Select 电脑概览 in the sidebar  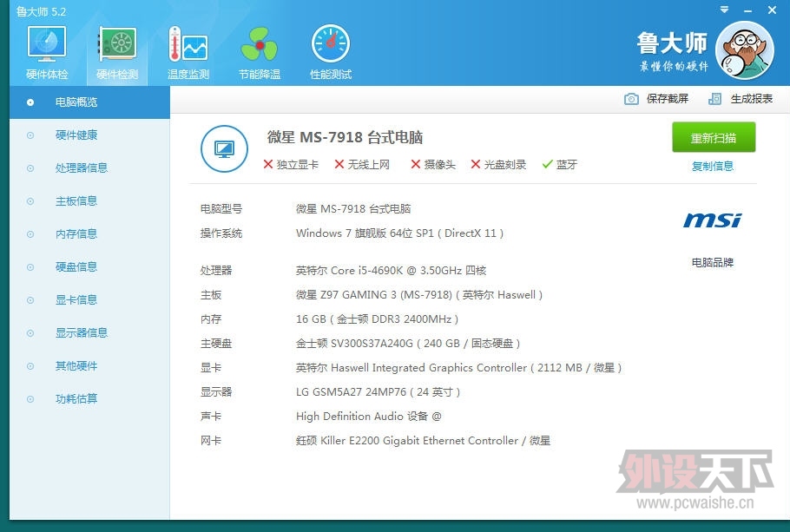pos(89,102)
